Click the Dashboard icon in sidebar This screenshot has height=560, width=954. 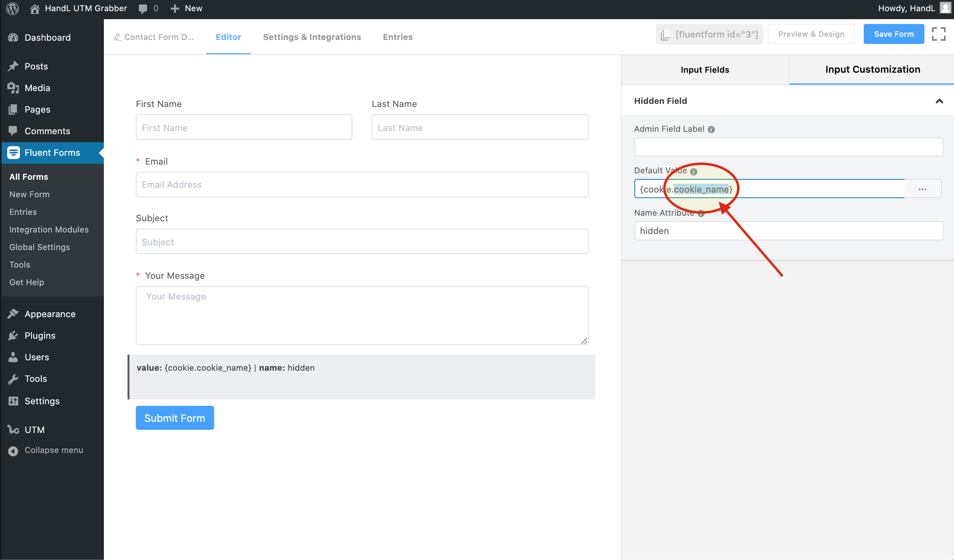coord(13,37)
